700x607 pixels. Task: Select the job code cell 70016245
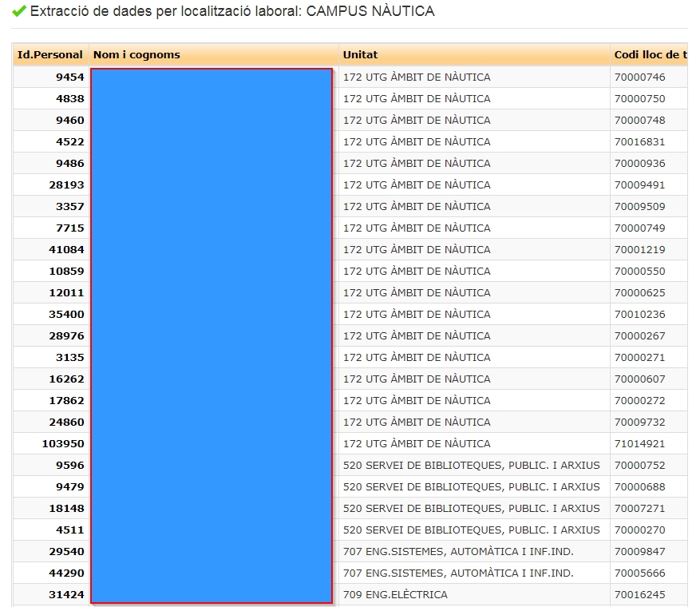639,595
